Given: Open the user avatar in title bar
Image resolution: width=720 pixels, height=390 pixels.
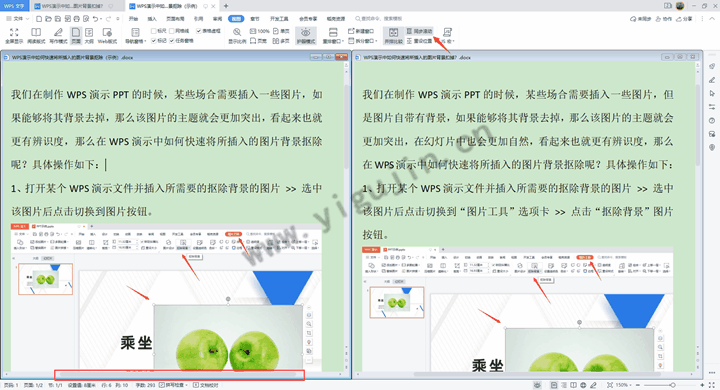Looking at the screenshot, I should tap(680, 6).
